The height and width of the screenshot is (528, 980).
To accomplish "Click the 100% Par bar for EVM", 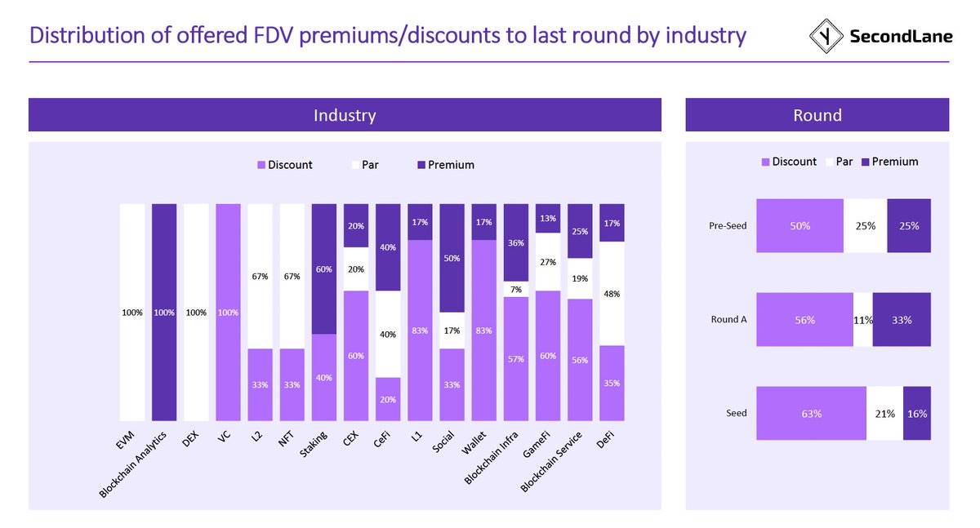I will click(131, 312).
